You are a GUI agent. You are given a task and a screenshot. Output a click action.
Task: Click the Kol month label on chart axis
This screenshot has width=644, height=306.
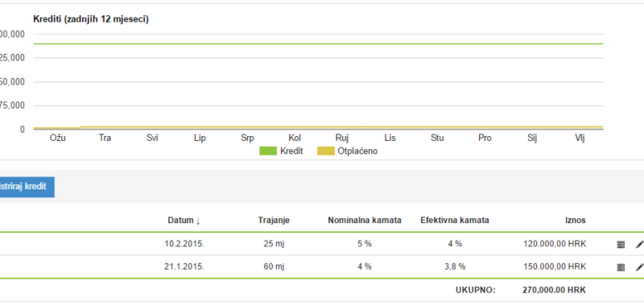295,138
